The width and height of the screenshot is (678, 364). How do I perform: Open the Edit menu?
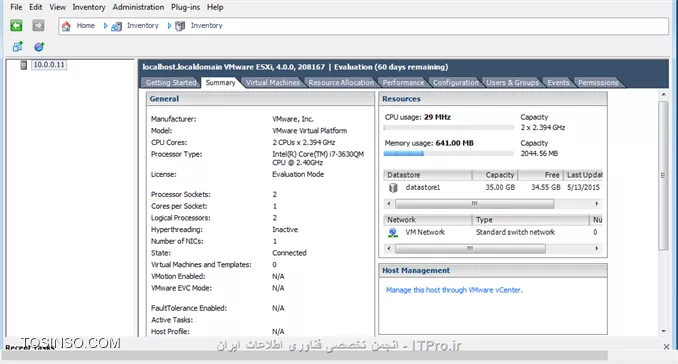pyautogui.click(x=35, y=7)
